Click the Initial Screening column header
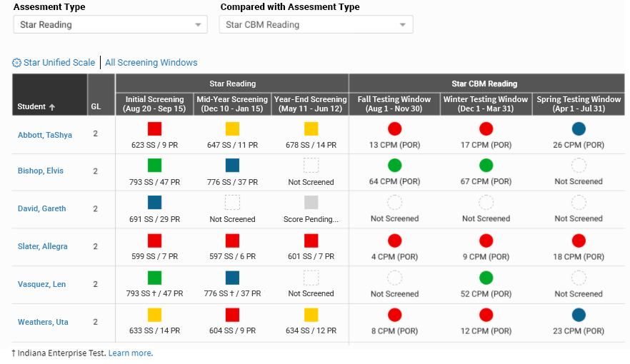630x364 pixels. tap(155, 104)
